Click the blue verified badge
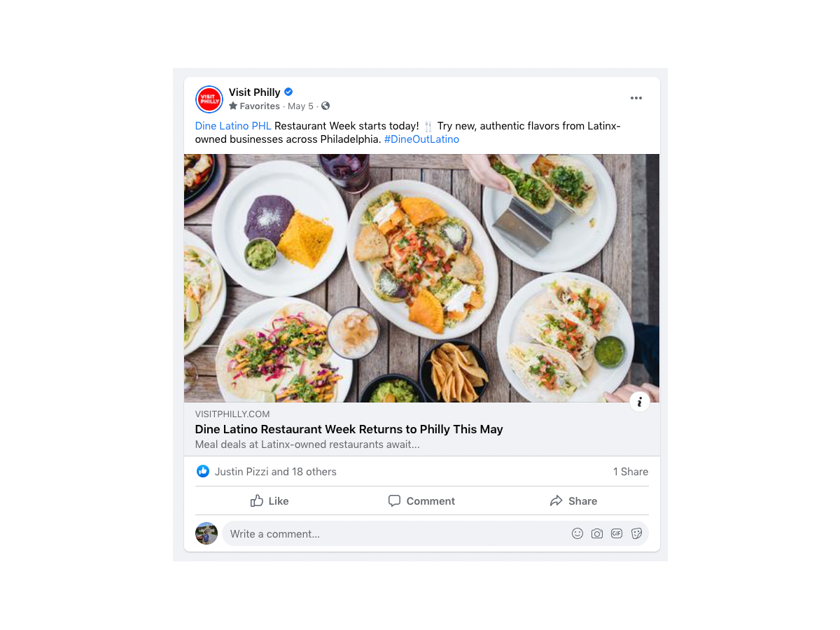This screenshot has height=630, width=840. click(x=288, y=92)
